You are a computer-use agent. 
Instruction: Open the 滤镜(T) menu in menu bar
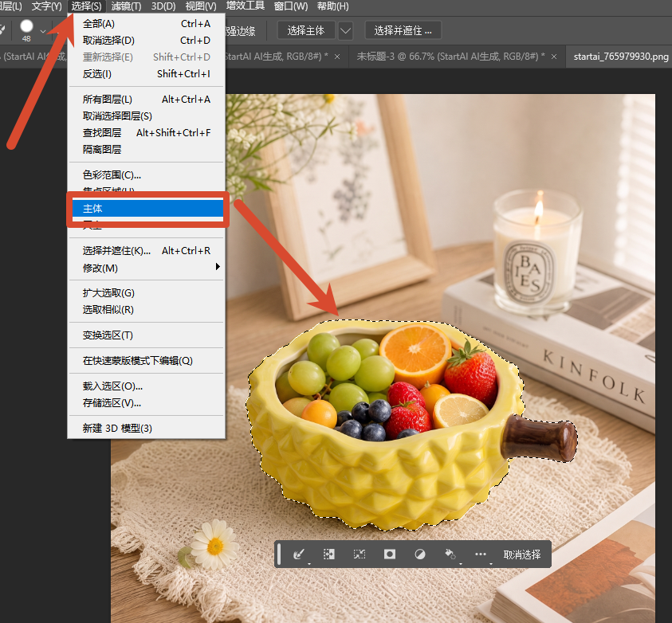click(x=126, y=6)
